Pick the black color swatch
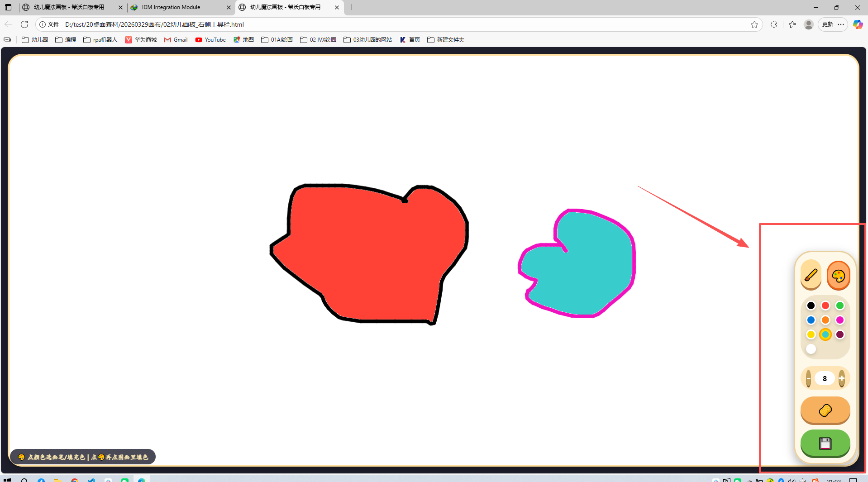This screenshot has width=868, height=482. pyautogui.click(x=811, y=305)
